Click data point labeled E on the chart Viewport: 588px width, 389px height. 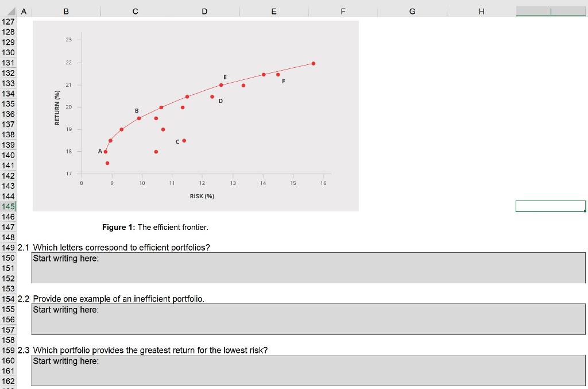pos(221,84)
